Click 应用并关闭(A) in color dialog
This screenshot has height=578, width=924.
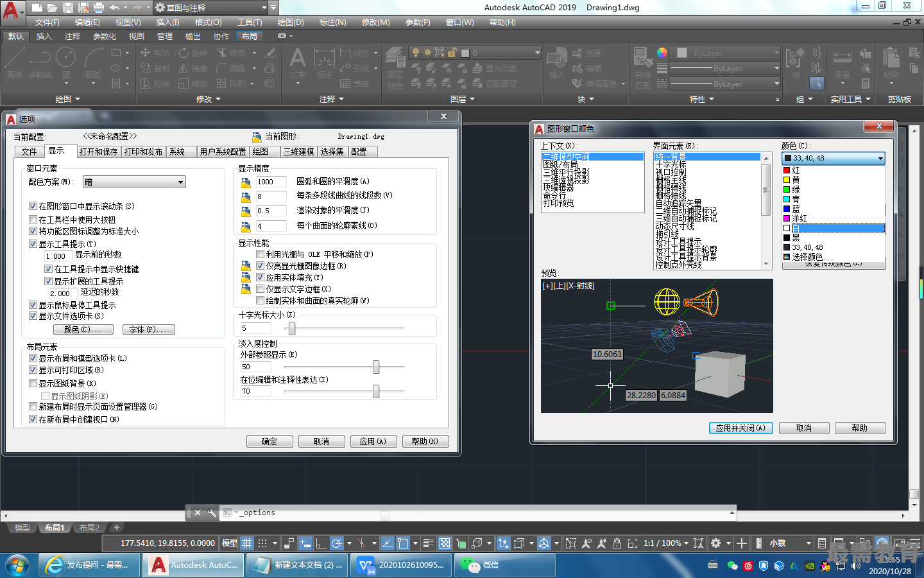tap(740, 428)
